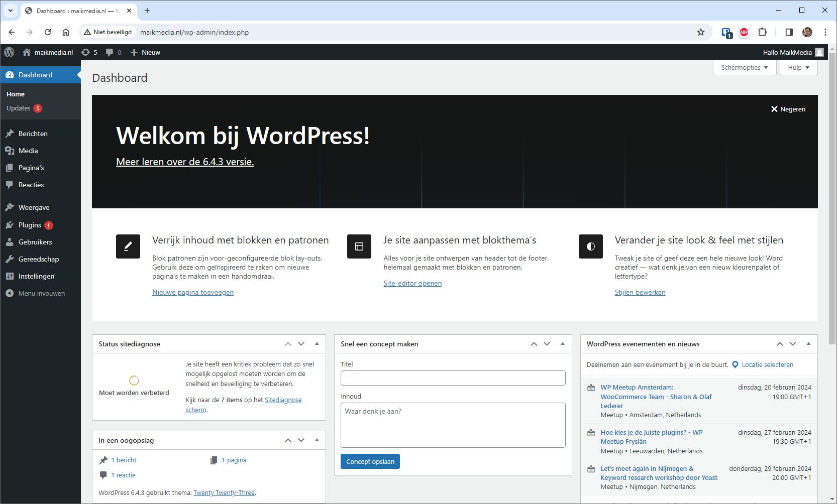Open Pagina's in the sidebar
This screenshot has height=504, width=837.
31,168
